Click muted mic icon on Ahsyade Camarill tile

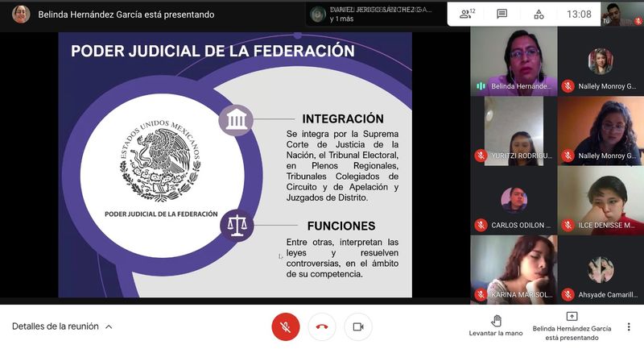[568, 295]
